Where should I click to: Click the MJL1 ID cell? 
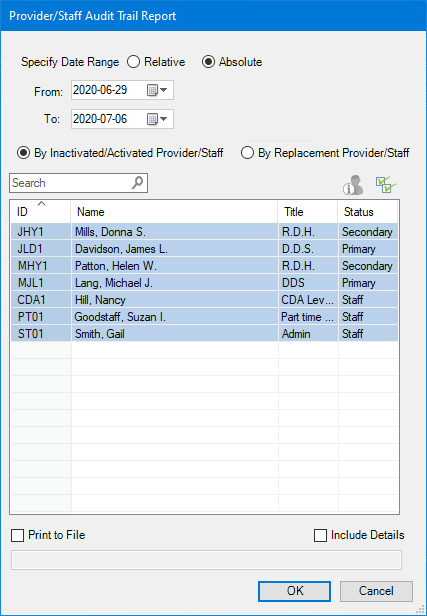(x=41, y=283)
